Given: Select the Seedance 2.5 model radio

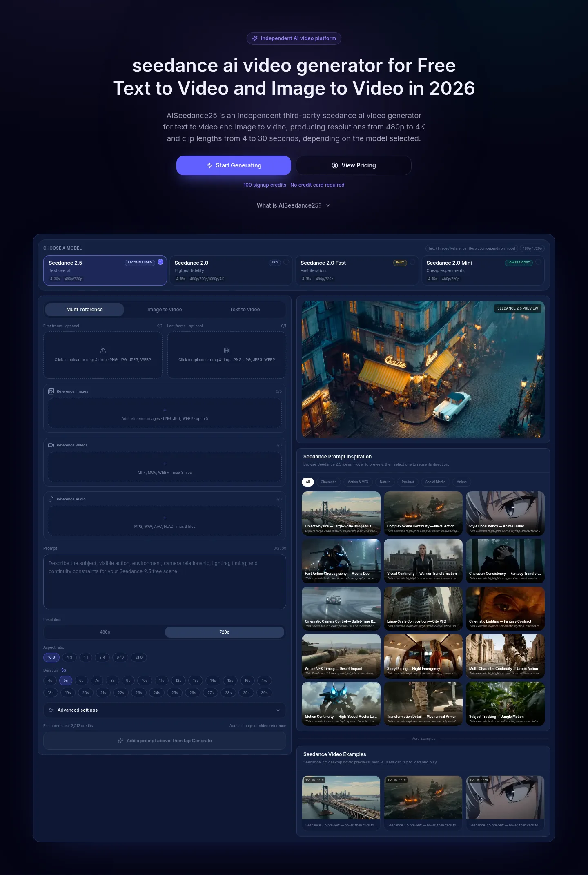Looking at the screenshot, I should (160, 262).
